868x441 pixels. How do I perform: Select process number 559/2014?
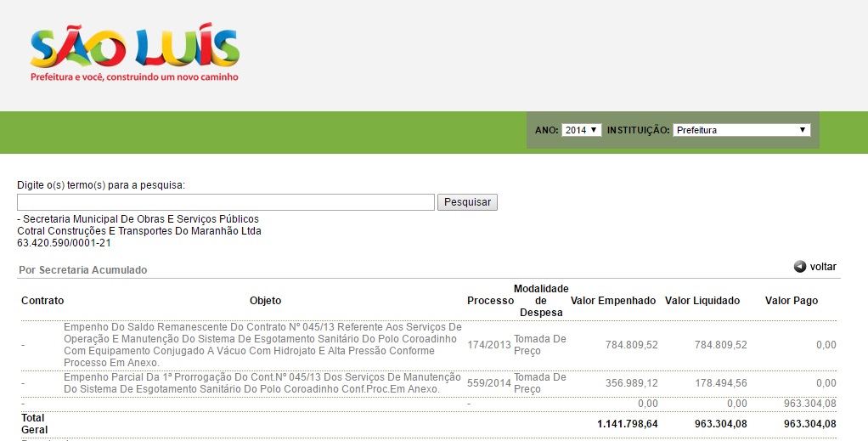tap(489, 383)
